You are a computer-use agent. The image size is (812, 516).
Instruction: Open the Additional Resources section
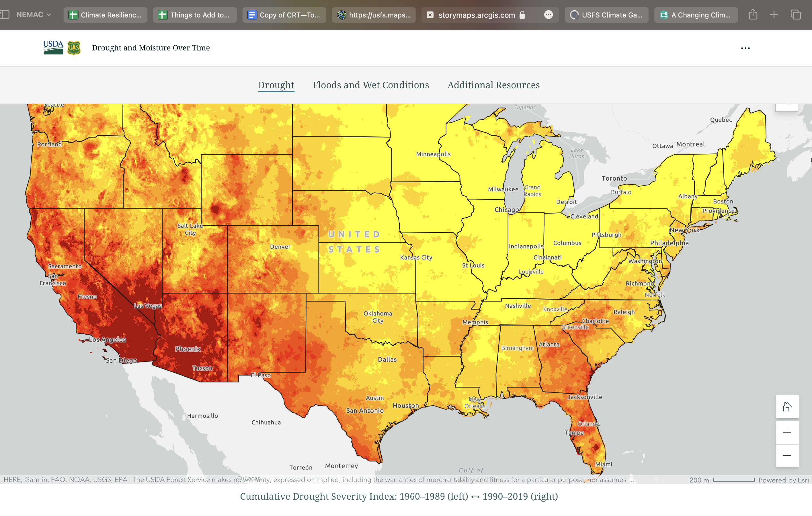pyautogui.click(x=493, y=85)
